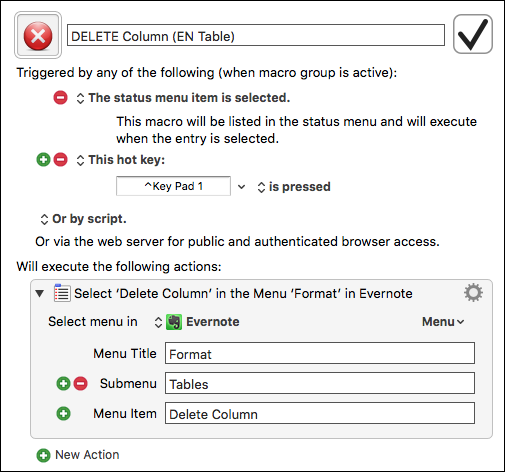The height and width of the screenshot is (472, 505).
Task: Click the macro name text field
Action: tap(256, 35)
